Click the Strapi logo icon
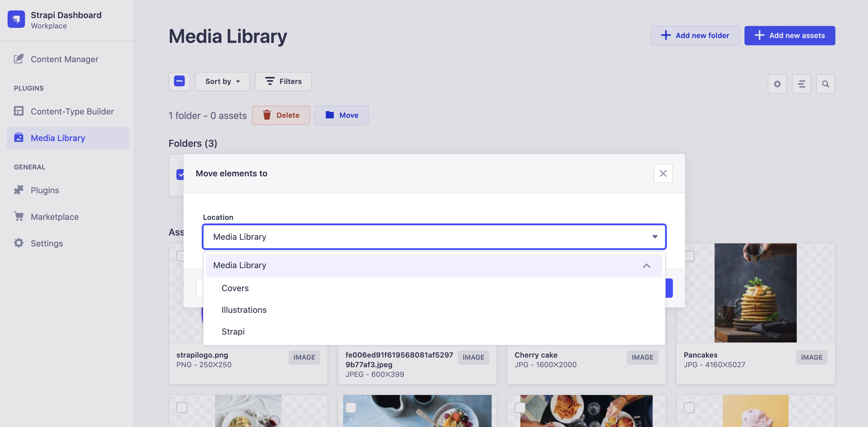868x427 pixels. click(16, 19)
